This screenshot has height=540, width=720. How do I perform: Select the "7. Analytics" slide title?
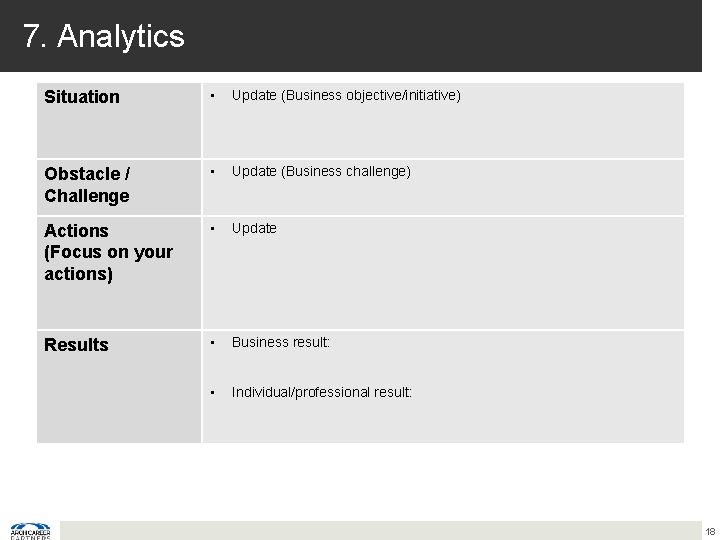pyautogui.click(x=104, y=37)
